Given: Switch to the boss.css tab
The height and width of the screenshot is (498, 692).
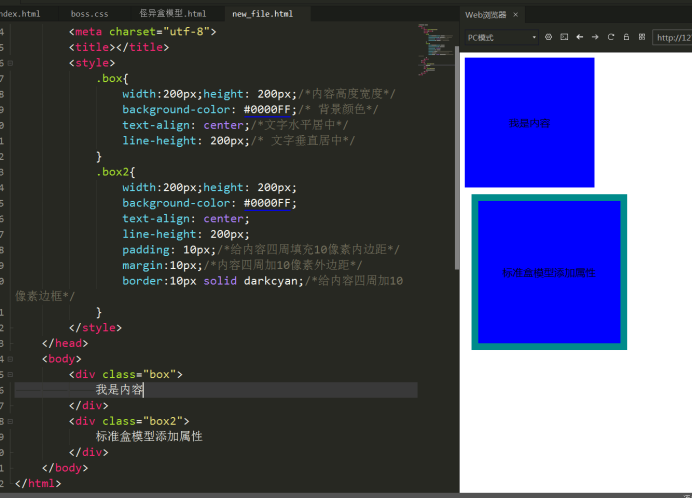Looking at the screenshot, I should (89, 14).
